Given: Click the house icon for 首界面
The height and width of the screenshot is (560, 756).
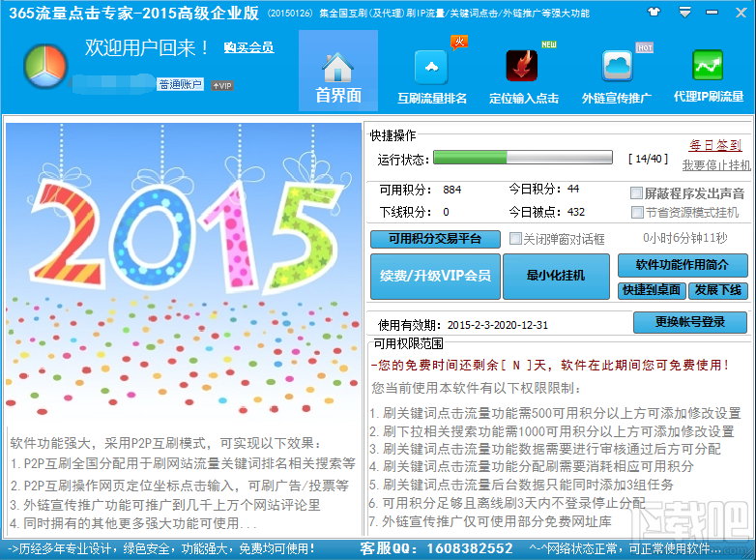Looking at the screenshot, I should pyautogui.click(x=338, y=67).
